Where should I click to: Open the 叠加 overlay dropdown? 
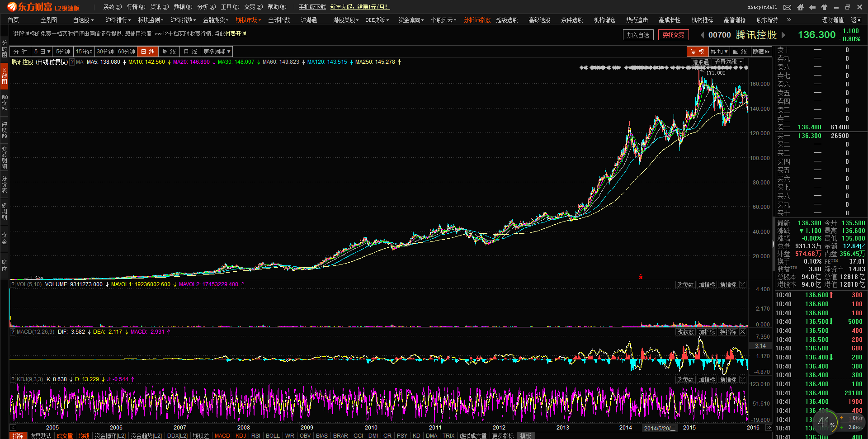[719, 52]
